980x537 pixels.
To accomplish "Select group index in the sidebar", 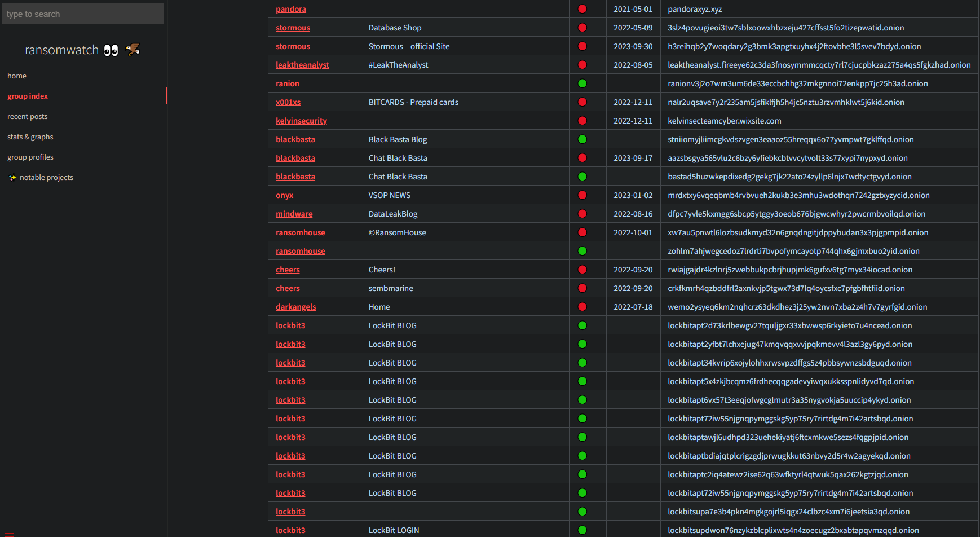I will pos(28,96).
